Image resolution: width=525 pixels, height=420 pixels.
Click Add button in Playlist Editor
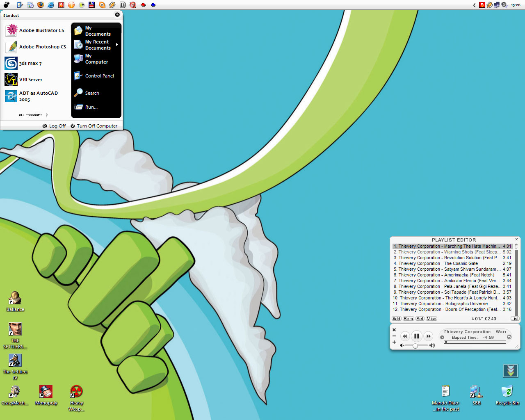click(x=396, y=319)
